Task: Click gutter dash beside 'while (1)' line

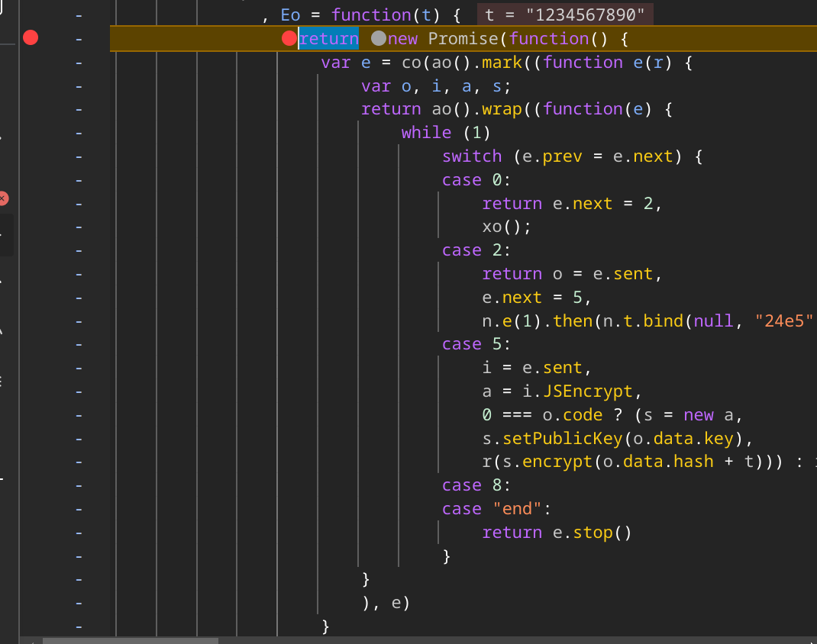Action: point(79,134)
